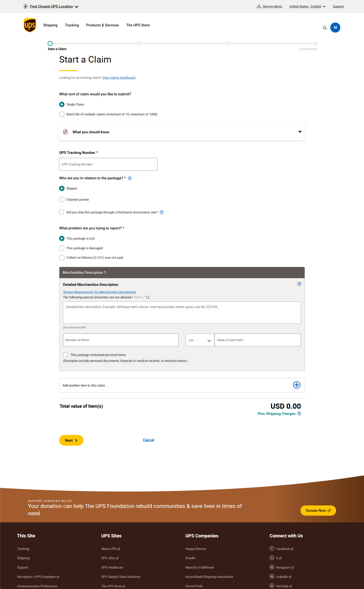Click help icon beside third-party eCommerce question

pyautogui.click(x=161, y=212)
